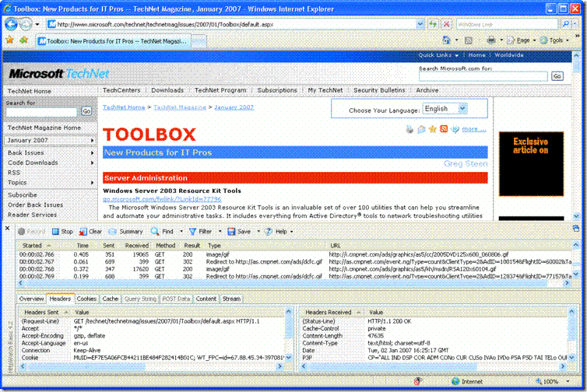The image size is (587, 392).
Task: Click Go beside Search Microsoft.com field
Action: tap(557, 76)
